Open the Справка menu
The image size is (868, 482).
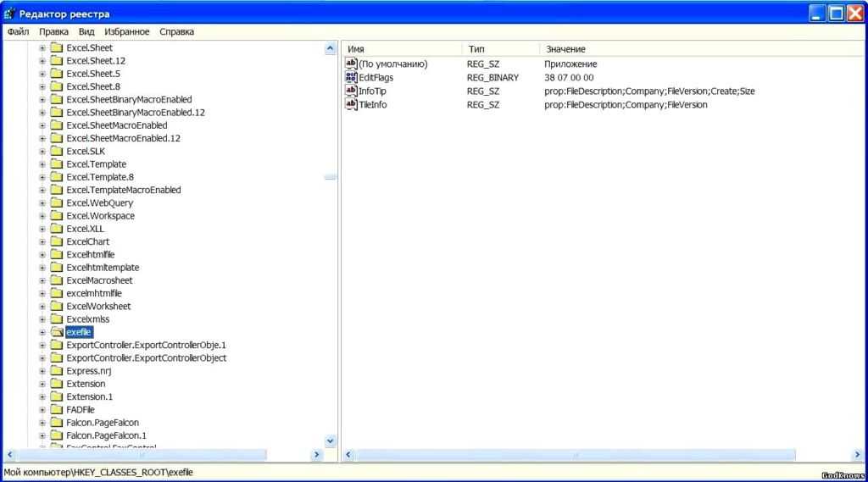[176, 31]
